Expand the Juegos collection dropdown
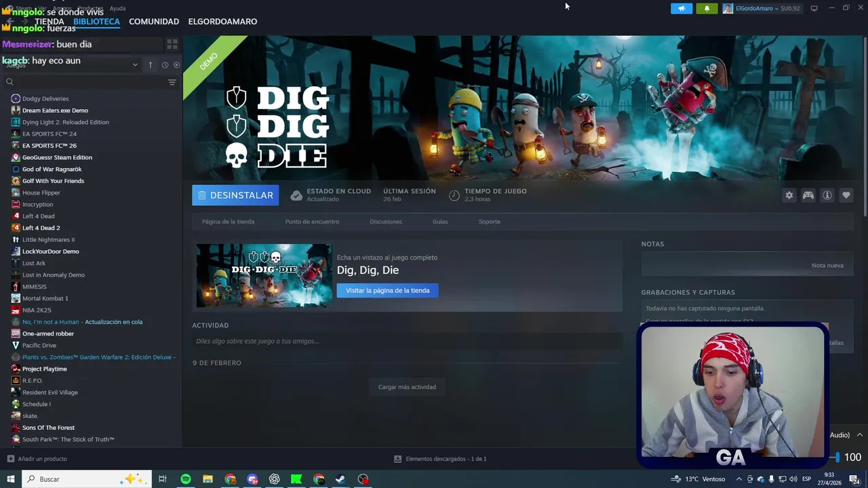The height and width of the screenshot is (488, 868). click(x=135, y=65)
